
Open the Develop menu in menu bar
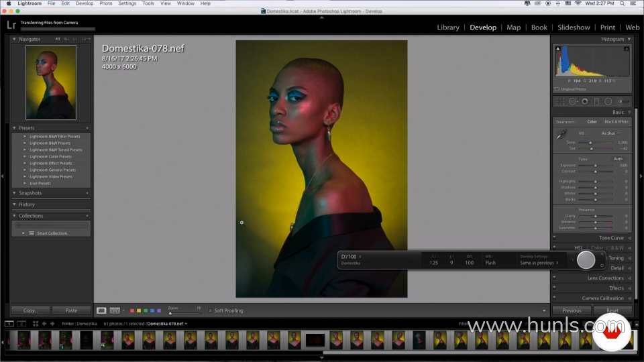pos(85,3)
